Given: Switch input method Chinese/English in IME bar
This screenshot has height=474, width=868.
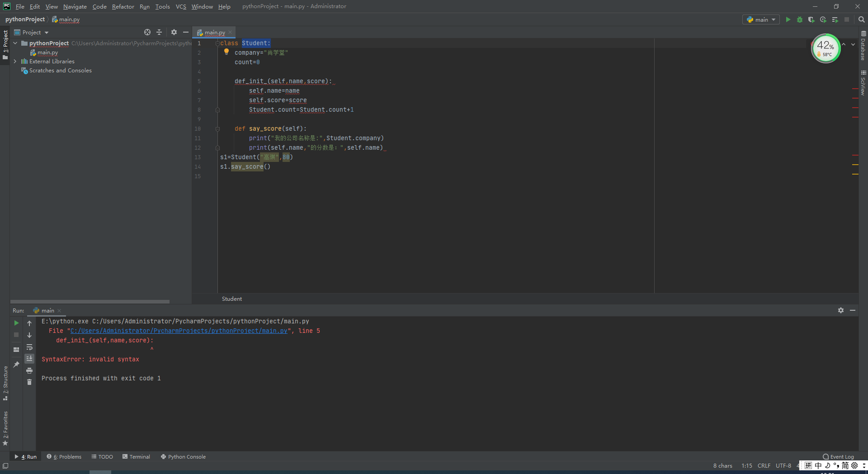Looking at the screenshot, I should (818, 465).
